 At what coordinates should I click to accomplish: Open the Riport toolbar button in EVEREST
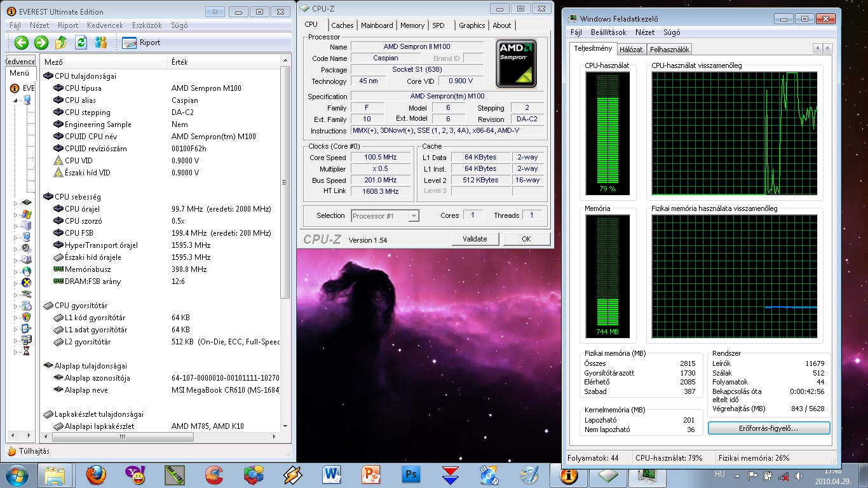[x=142, y=43]
